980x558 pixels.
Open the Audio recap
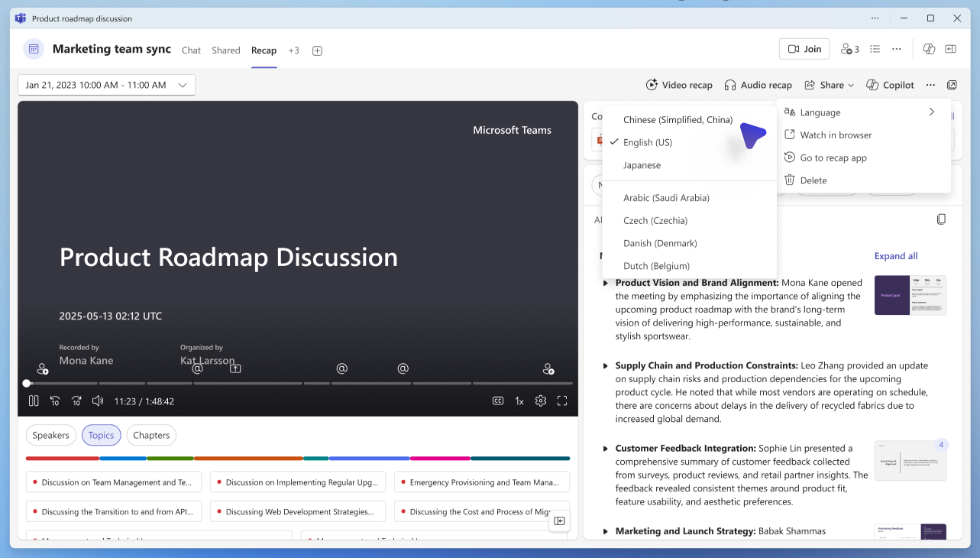click(x=758, y=85)
